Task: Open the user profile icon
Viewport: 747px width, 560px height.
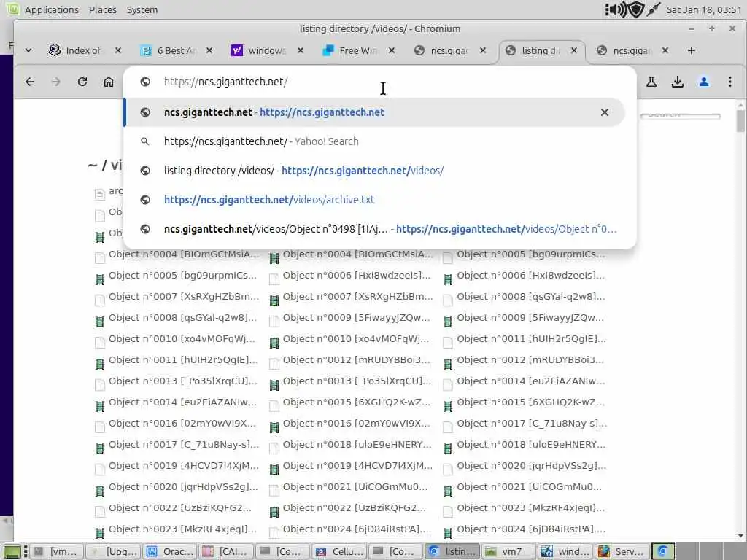Action: point(704,82)
